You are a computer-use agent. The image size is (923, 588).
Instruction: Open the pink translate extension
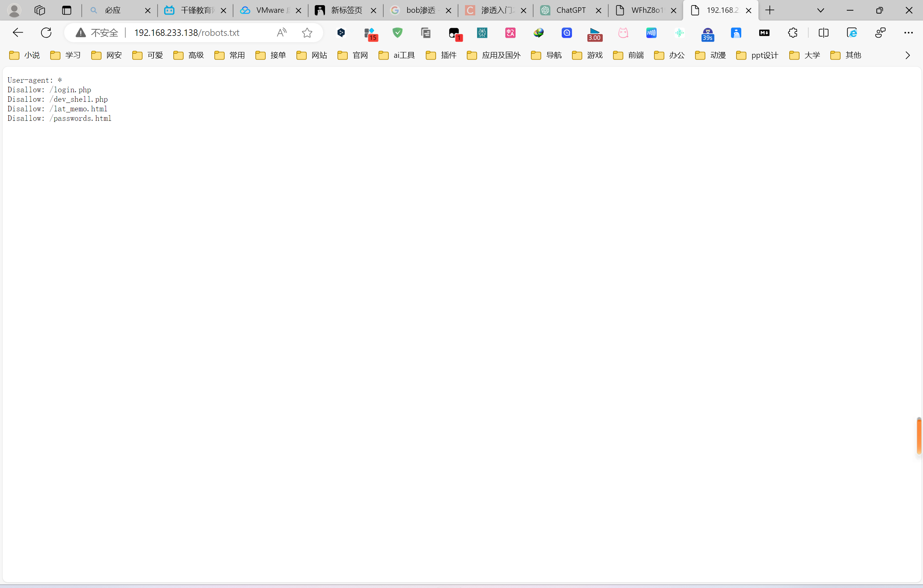click(x=510, y=33)
